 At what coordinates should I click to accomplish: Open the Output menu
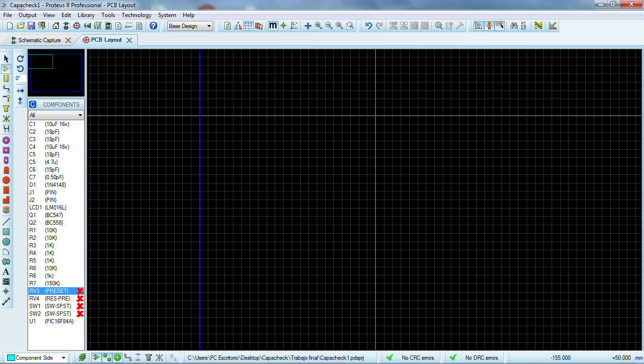click(27, 15)
